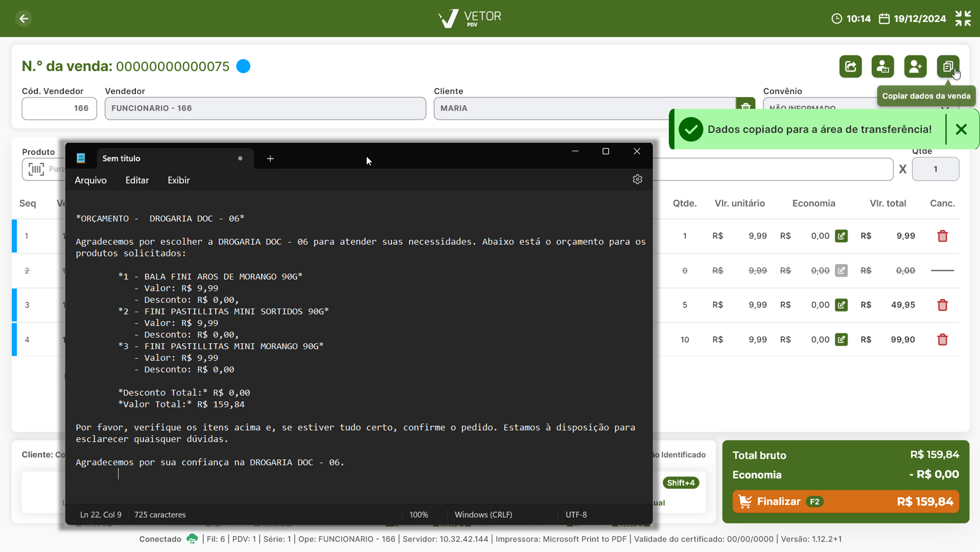Screen dimensions: 980x552
Task: Click UTF-8 encoding indicator
Action: (x=576, y=515)
